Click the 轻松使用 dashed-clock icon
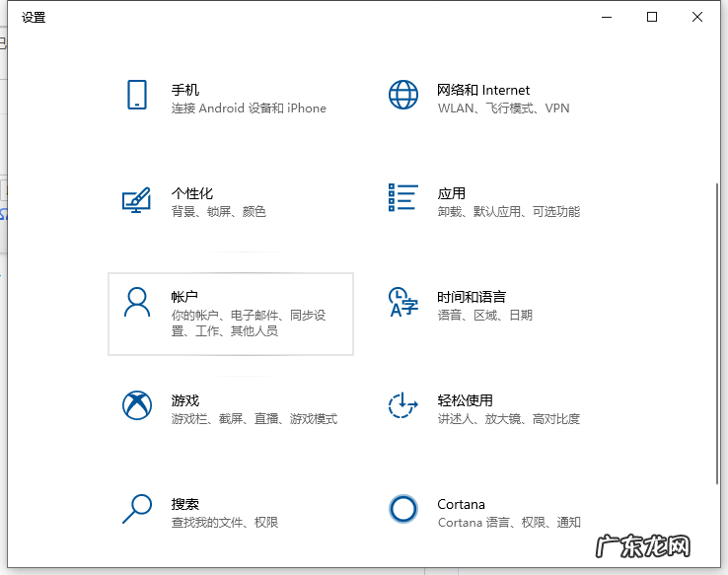The height and width of the screenshot is (575, 728). click(403, 405)
